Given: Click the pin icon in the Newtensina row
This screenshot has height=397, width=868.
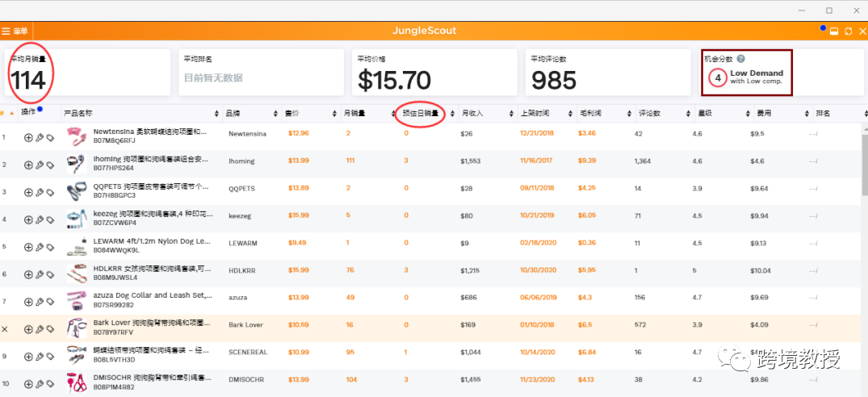Looking at the screenshot, I should tap(40, 138).
